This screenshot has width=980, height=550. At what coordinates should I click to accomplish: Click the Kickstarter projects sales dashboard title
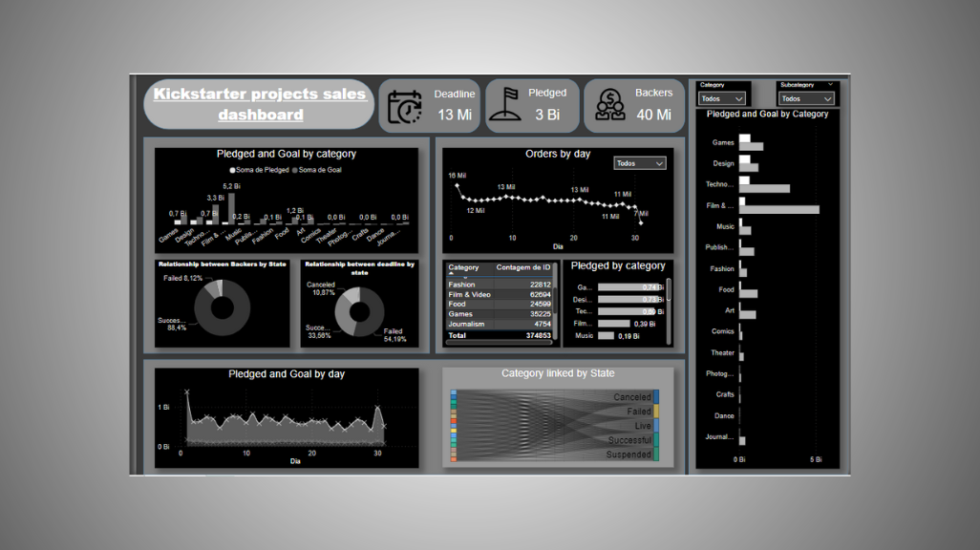coord(259,104)
